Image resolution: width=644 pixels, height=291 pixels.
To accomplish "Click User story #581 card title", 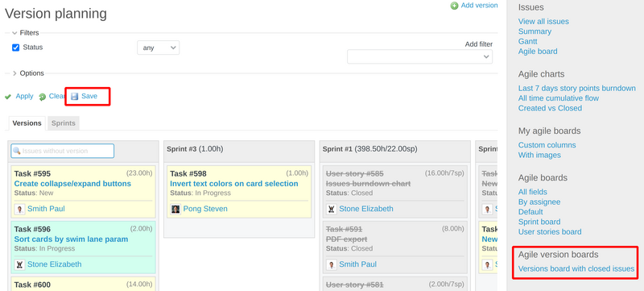I will 354,285.
